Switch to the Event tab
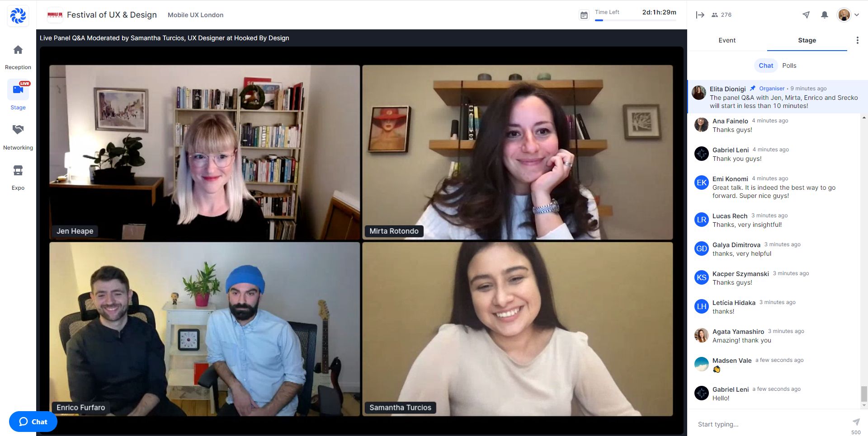The height and width of the screenshot is (436, 868). [726, 40]
